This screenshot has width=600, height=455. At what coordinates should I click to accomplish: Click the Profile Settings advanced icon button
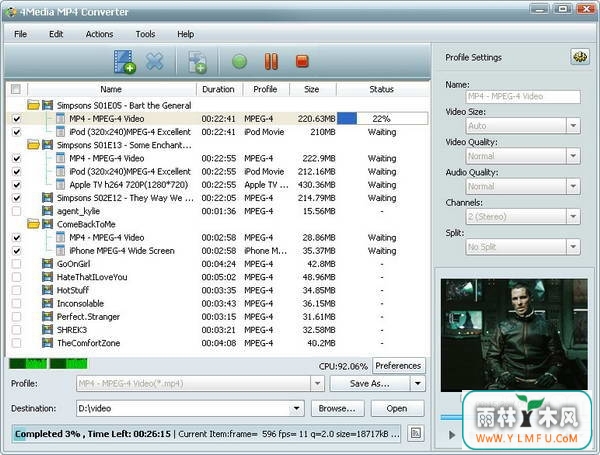tap(580, 57)
